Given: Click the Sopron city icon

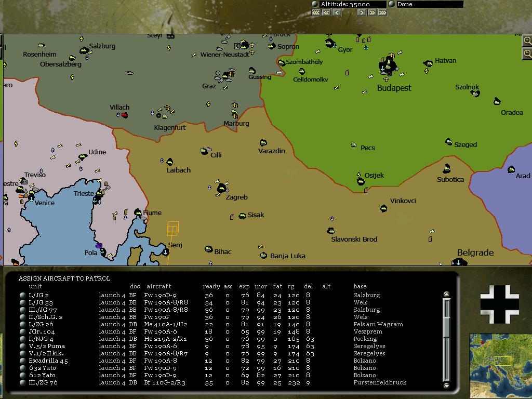Looking at the screenshot, I should coord(271,46).
